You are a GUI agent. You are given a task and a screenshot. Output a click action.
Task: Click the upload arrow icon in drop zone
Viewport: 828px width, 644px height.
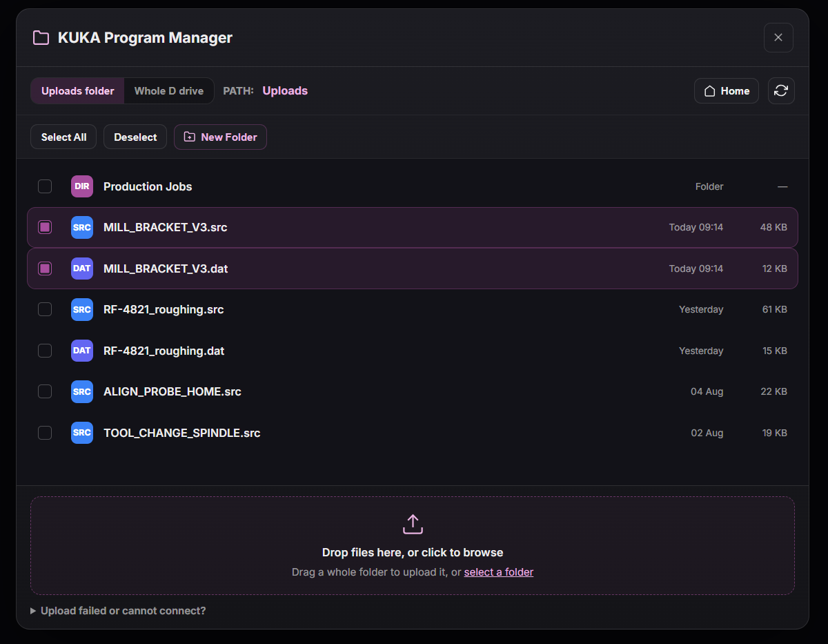[x=413, y=524]
